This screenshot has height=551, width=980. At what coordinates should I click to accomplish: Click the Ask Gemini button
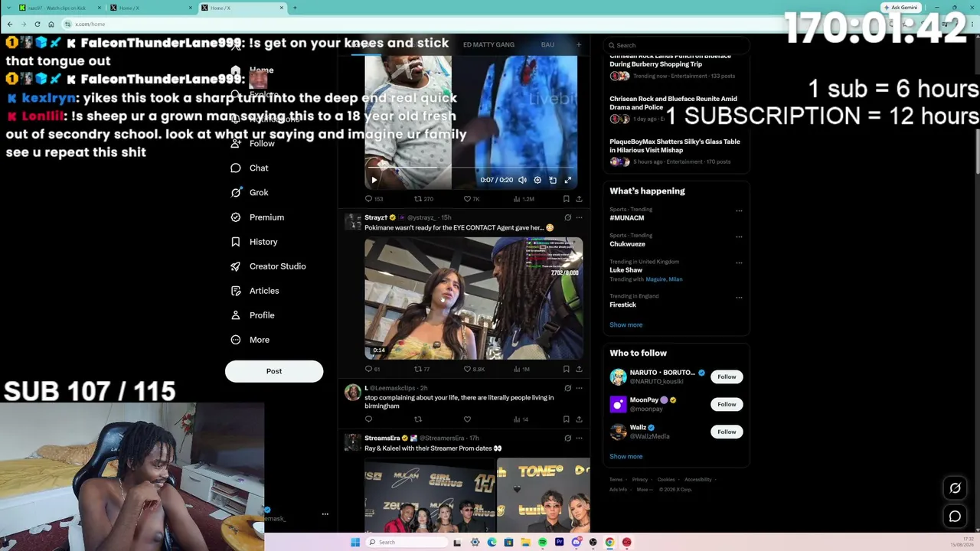pyautogui.click(x=900, y=8)
